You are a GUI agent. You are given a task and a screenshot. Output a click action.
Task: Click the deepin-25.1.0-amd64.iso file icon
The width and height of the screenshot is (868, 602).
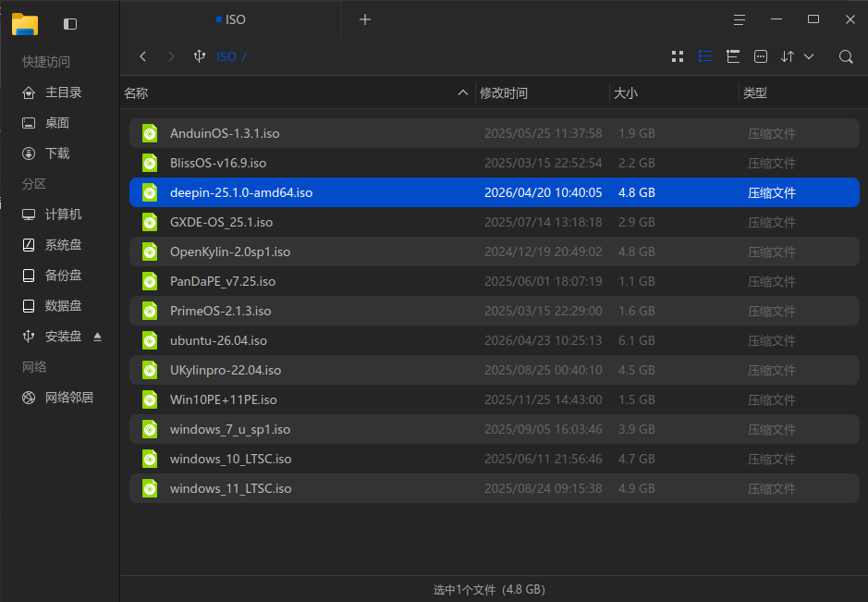tap(150, 192)
